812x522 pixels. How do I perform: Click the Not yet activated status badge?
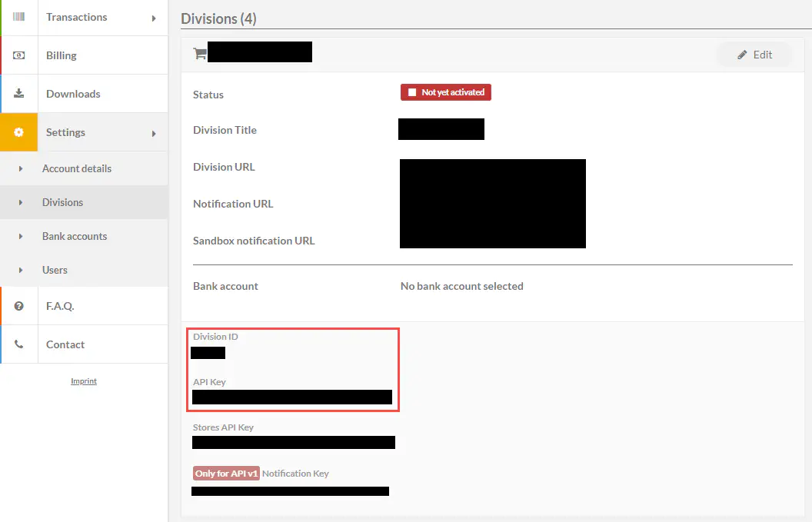tap(446, 92)
